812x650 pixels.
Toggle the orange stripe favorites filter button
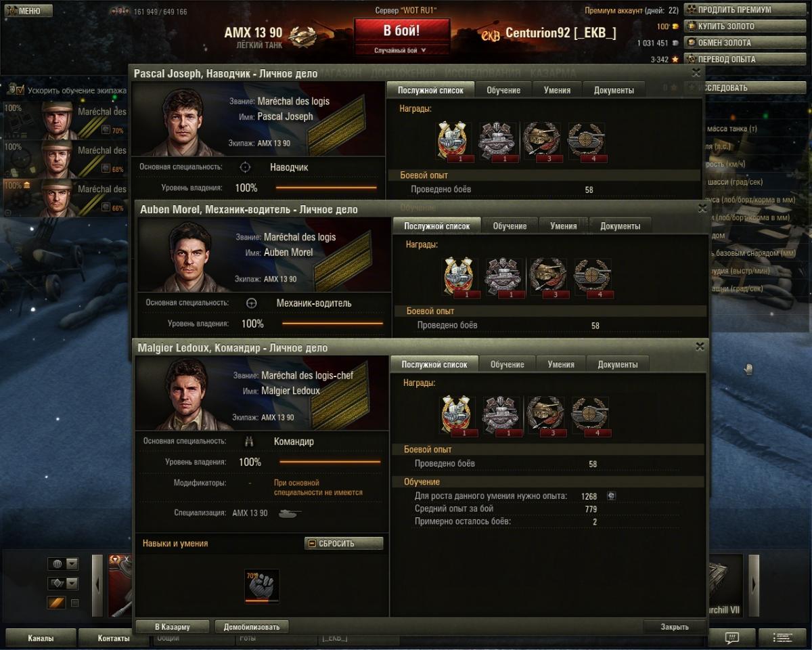(x=56, y=603)
